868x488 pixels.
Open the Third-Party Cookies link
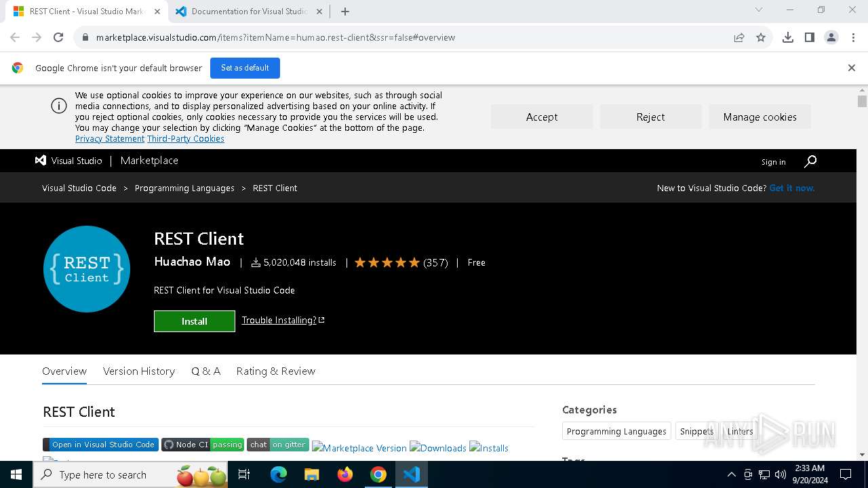186,139
